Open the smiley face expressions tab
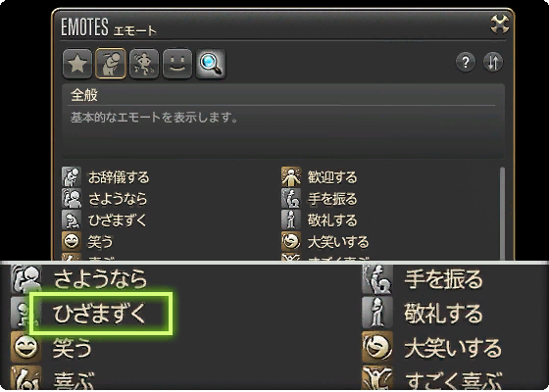This screenshot has width=549, height=392. tap(177, 64)
